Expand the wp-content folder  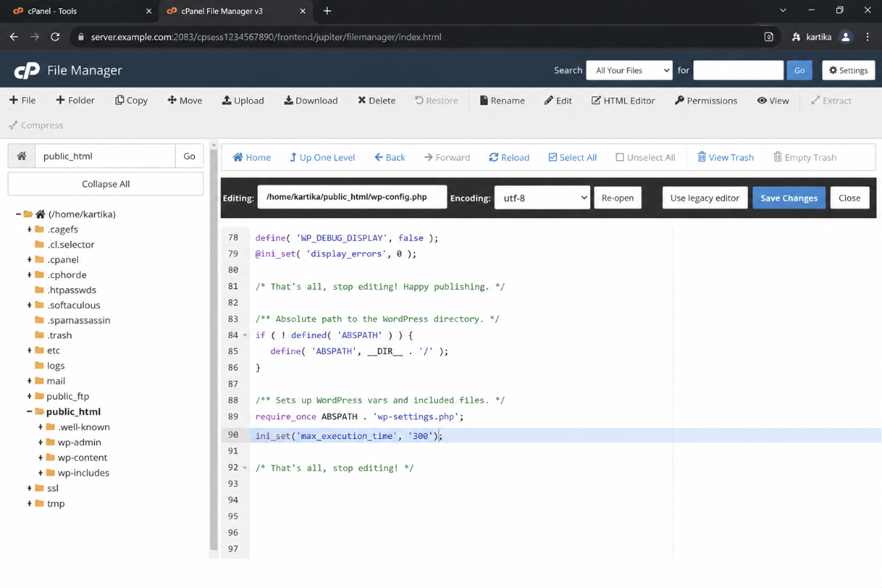click(x=40, y=457)
